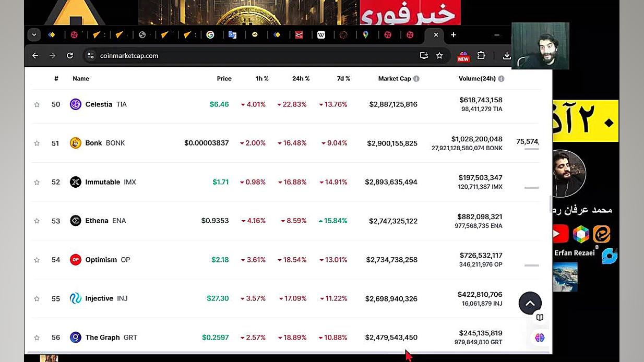The height and width of the screenshot is (362, 644).
Task: Click the colorful hexagon icon in overlay
Action: click(x=581, y=234)
